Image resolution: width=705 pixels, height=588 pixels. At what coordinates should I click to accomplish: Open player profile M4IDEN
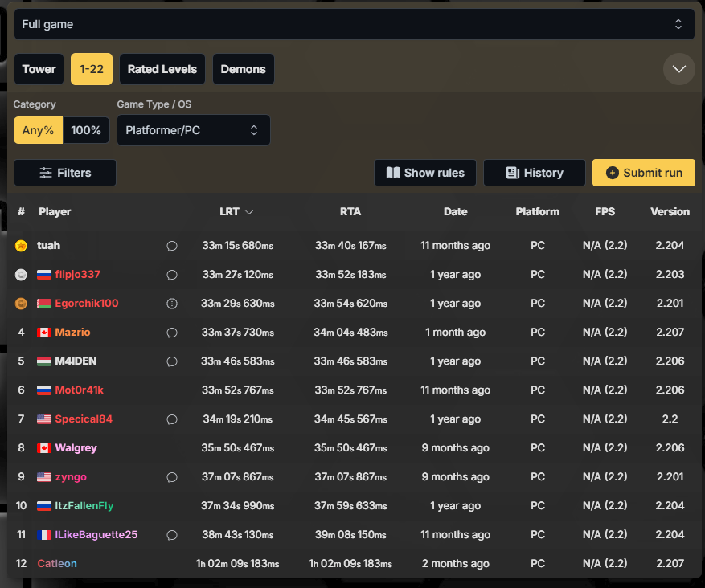pyautogui.click(x=76, y=361)
